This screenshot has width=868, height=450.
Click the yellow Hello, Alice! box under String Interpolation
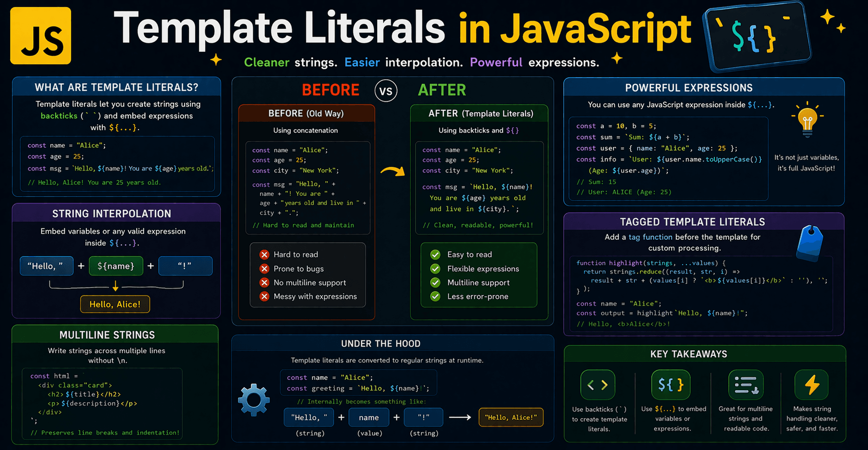coord(115,304)
